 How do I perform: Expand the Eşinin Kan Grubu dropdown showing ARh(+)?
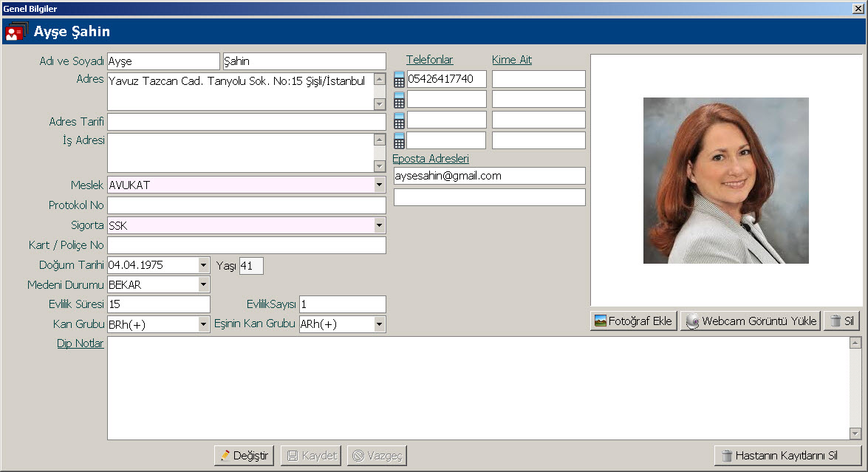(379, 324)
